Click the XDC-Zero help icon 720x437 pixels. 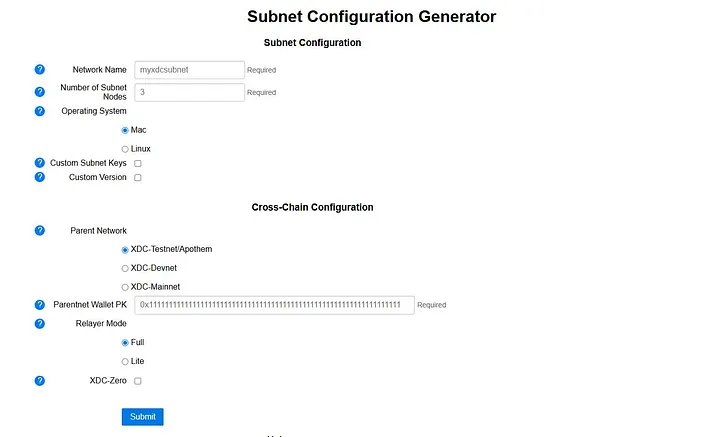point(40,381)
